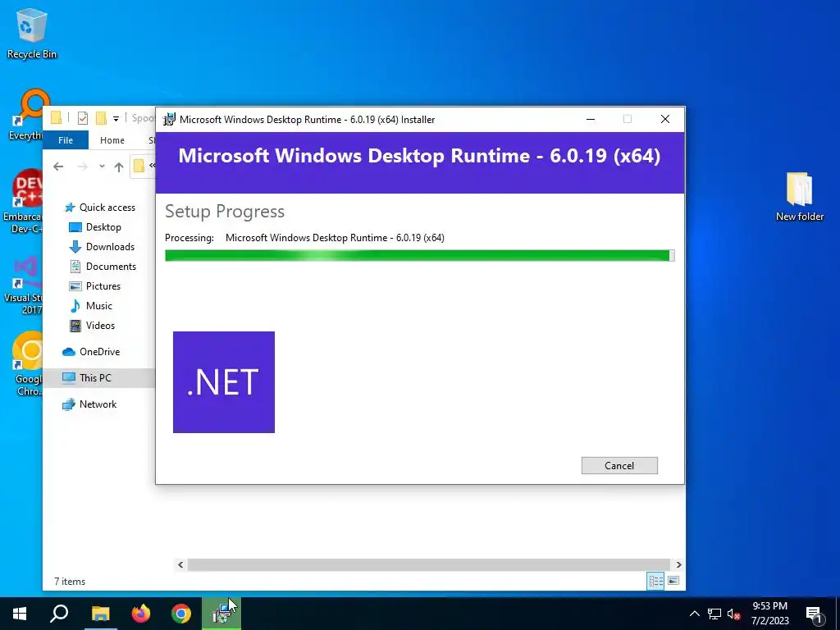The height and width of the screenshot is (630, 840).
Task: Select Everything desktop shortcut
Action: (25, 115)
